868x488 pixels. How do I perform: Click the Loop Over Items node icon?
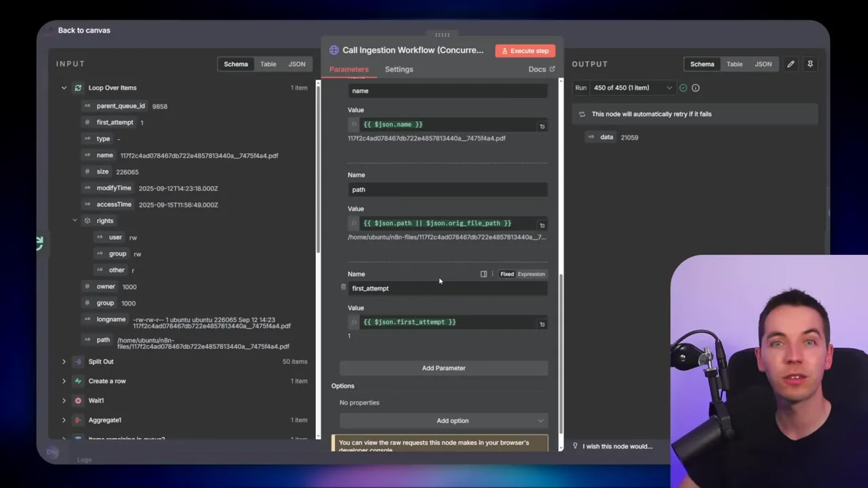click(78, 87)
